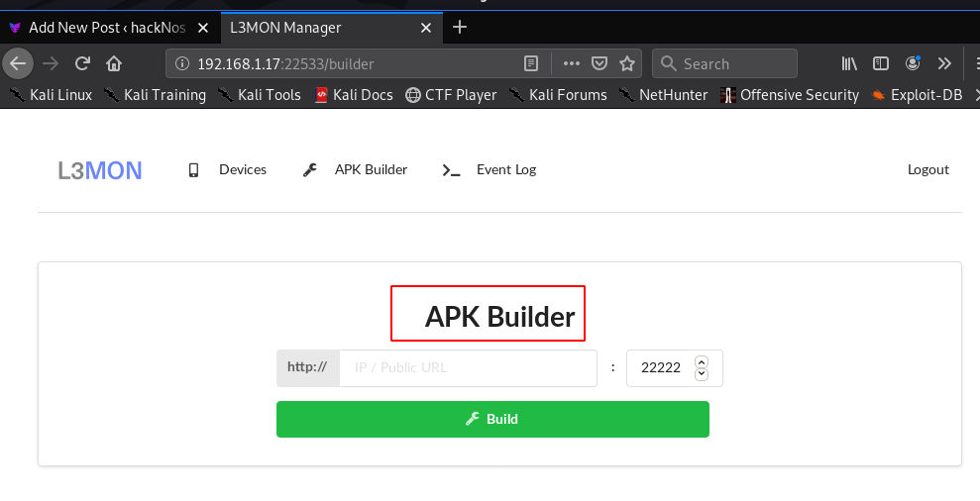Increase port with the up stepper arrow

click(x=702, y=361)
